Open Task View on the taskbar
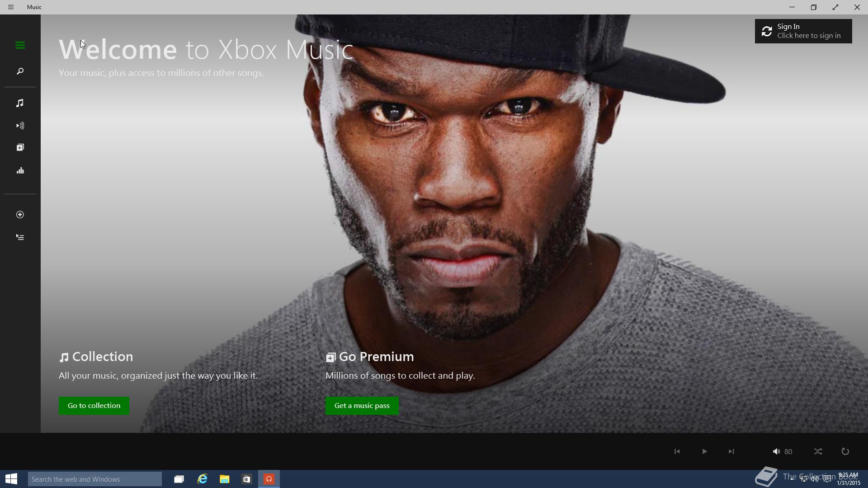The image size is (868, 488). 179,479
